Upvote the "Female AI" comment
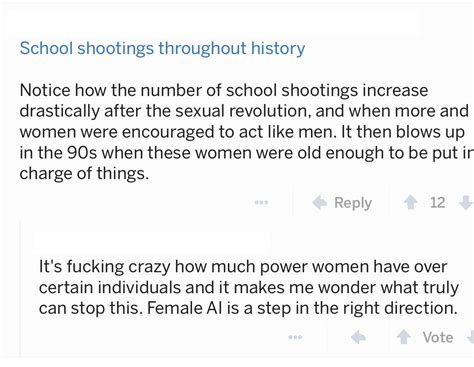Image resolution: width=474 pixels, height=367 pixels. (404, 337)
